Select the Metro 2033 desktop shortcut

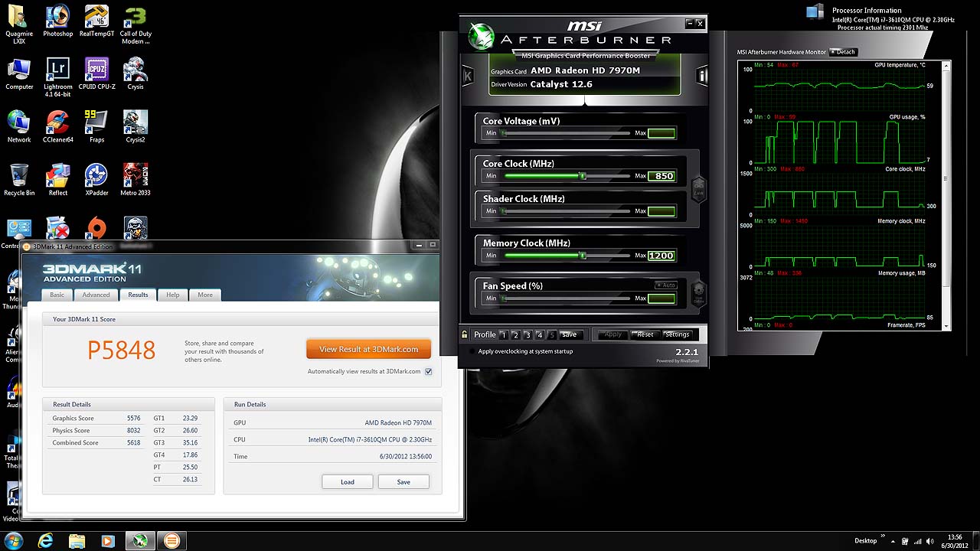(x=136, y=180)
